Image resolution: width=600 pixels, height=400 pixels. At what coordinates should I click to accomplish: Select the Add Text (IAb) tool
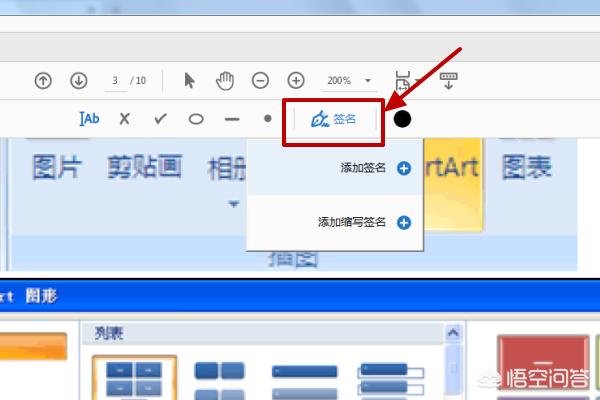click(90, 119)
